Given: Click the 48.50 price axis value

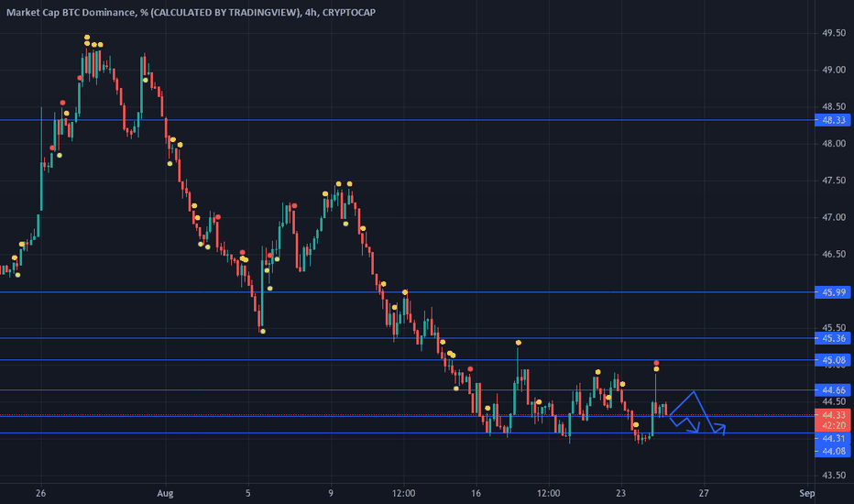Looking at the screenshot, I should (x=834, y=107).
